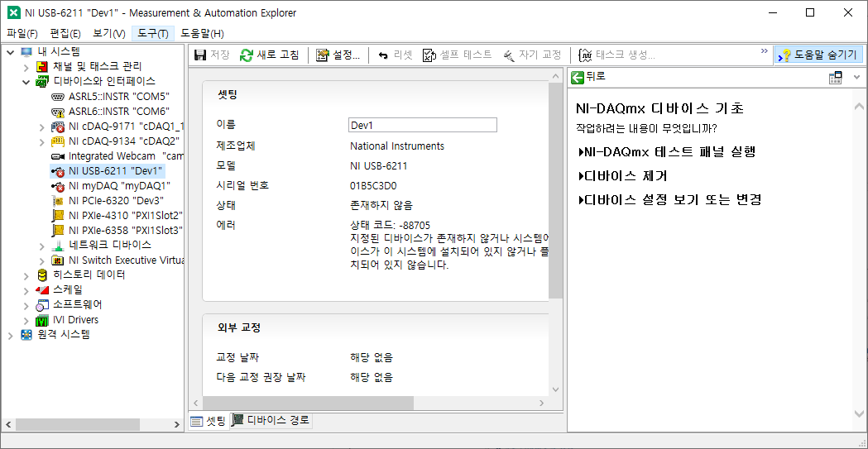Open the 보기(V) menu
Viewport: 868px width, 449px height.
109,34
